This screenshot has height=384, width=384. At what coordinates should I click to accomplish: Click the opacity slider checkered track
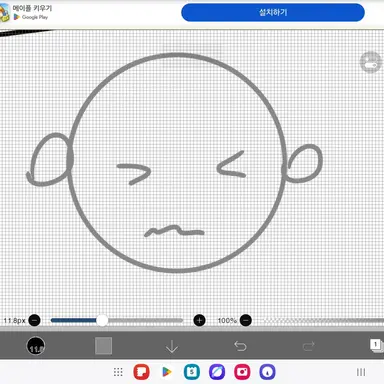tap(323, 320)
